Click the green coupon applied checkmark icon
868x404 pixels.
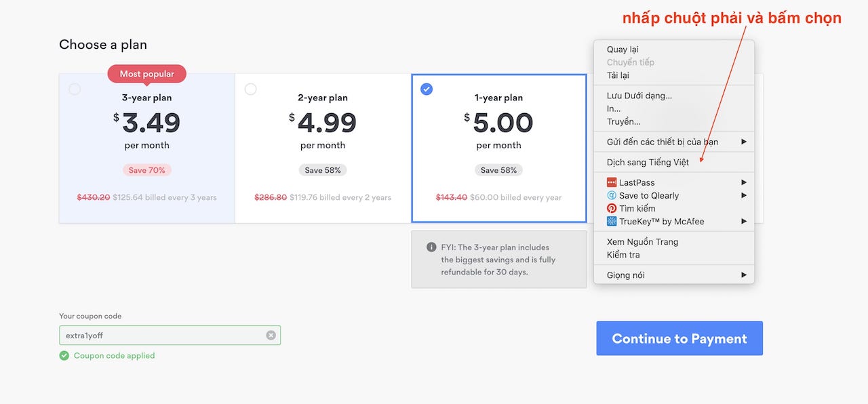coord(64,356)
